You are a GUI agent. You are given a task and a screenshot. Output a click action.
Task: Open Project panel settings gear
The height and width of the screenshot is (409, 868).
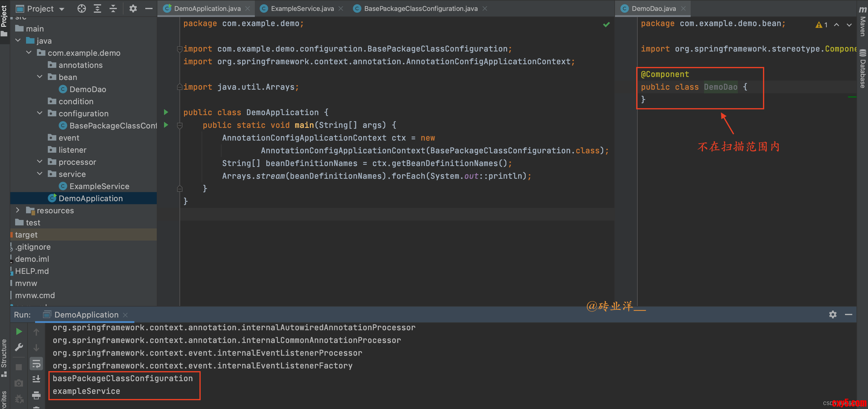(x=133, y=8)
